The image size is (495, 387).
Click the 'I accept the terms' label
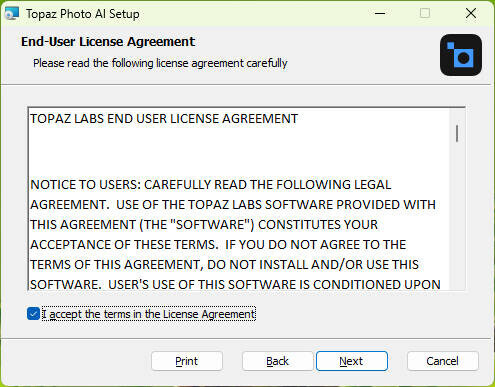point(149,314)
